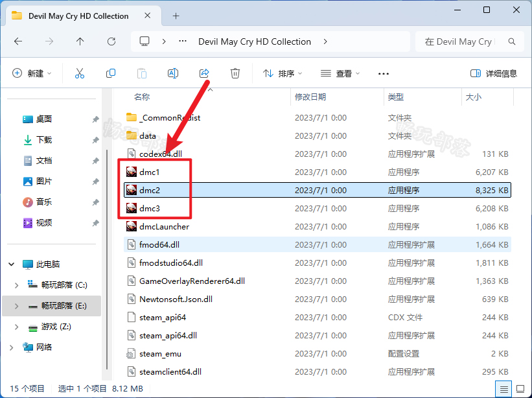Click the Rename icon in toolbar
Image resolution: width=532 pixels, height=398 pixels.
click(173, 73)
